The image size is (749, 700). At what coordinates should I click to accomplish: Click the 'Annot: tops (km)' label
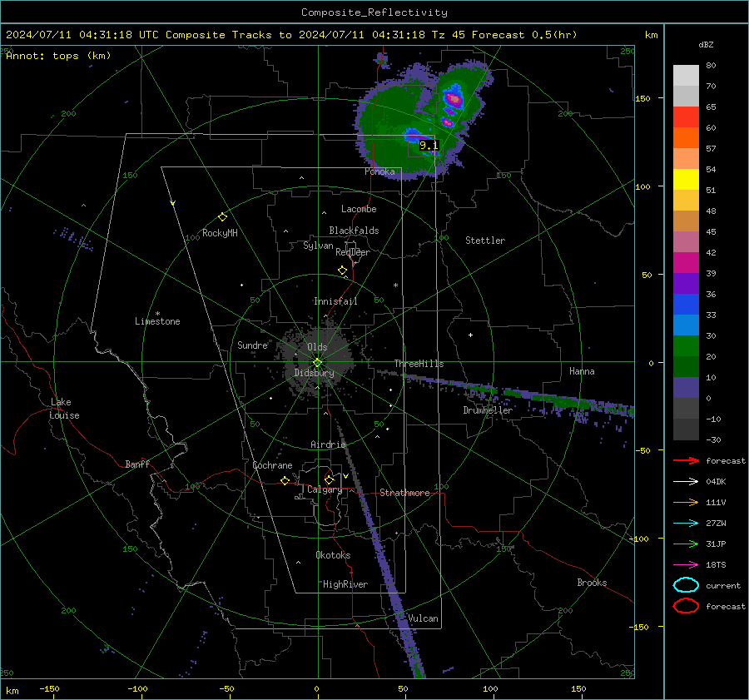click(58, 56)
